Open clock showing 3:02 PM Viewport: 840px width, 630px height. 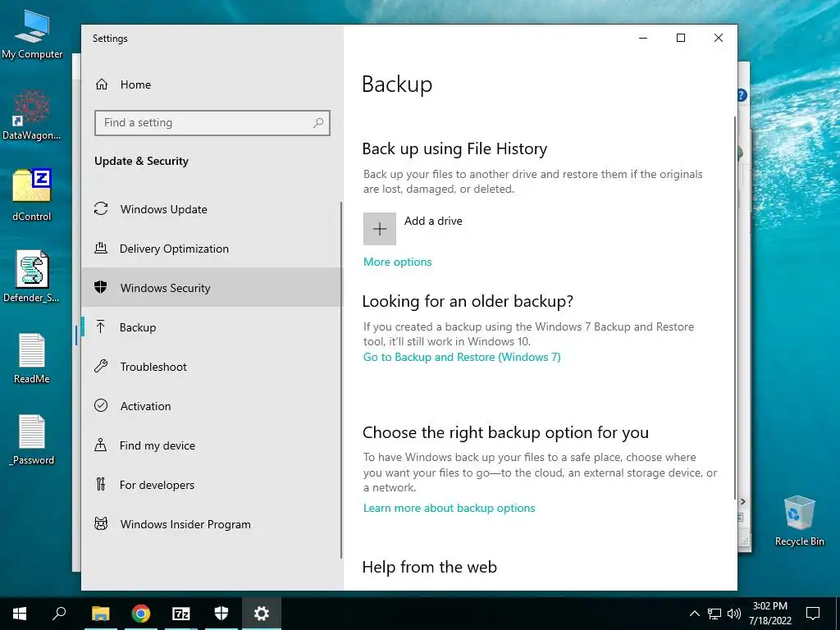tap(769, 614)
